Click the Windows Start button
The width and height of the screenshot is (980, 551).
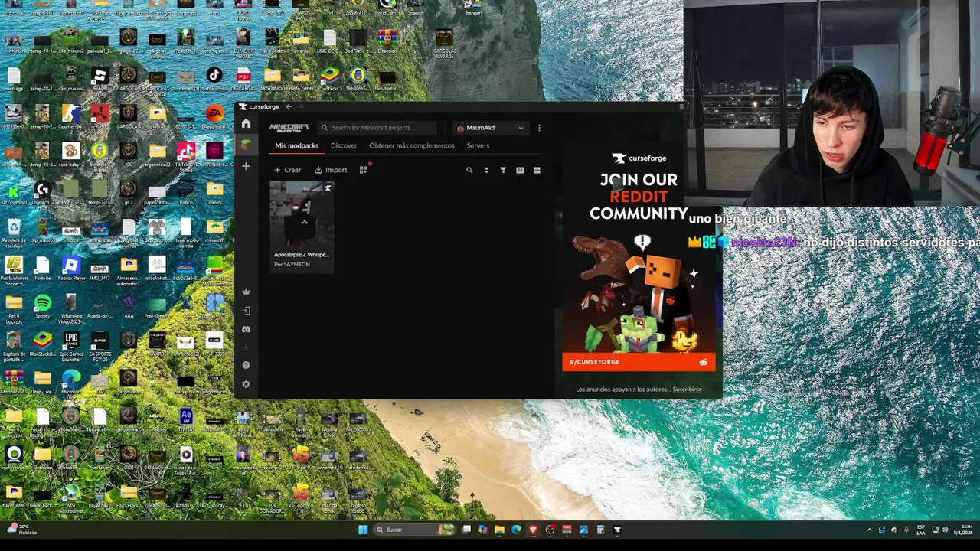(x=363, y=530)
